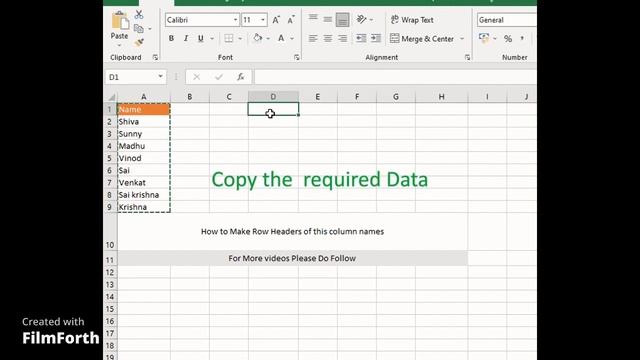Click the 'How to Make Row Headers' cell

292,231
